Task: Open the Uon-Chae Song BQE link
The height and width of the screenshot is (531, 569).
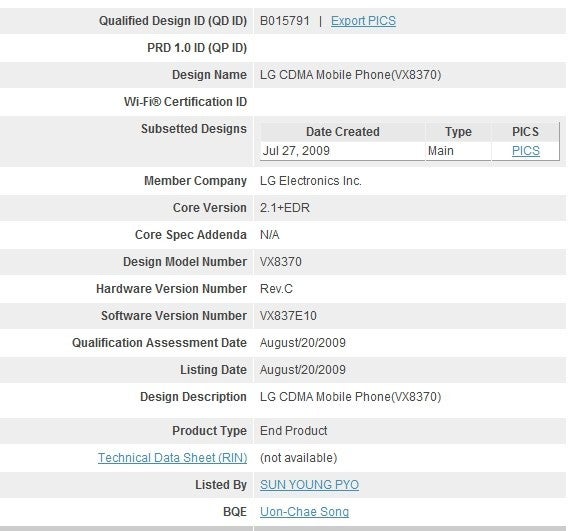Action: [x=304, y=512]
